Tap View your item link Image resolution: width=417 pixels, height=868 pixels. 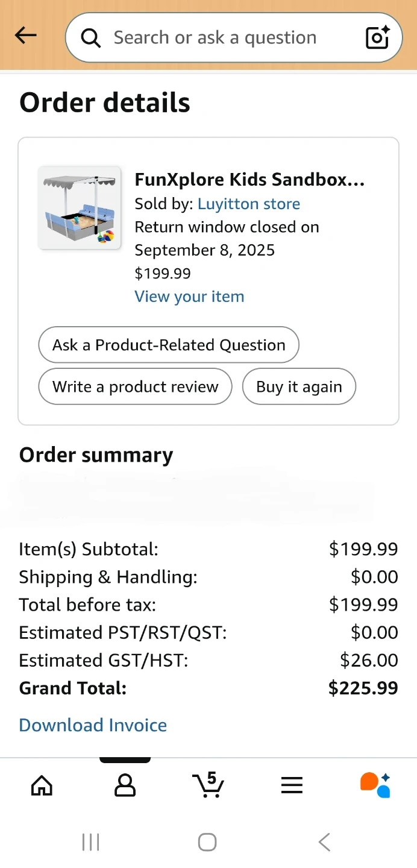pyautogui.click(x=189, y=297)
